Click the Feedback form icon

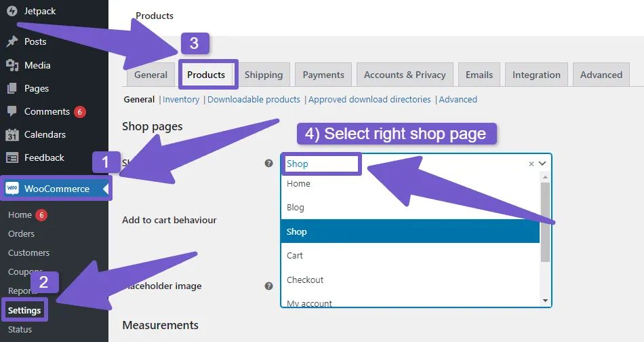[12, 157]
